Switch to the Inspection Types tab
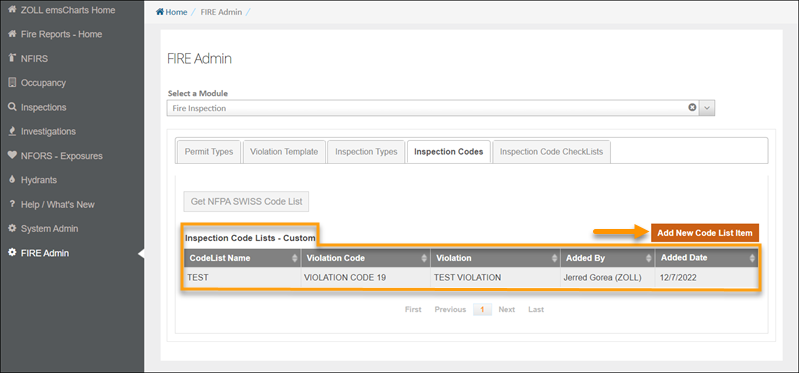 coord(366,152)
